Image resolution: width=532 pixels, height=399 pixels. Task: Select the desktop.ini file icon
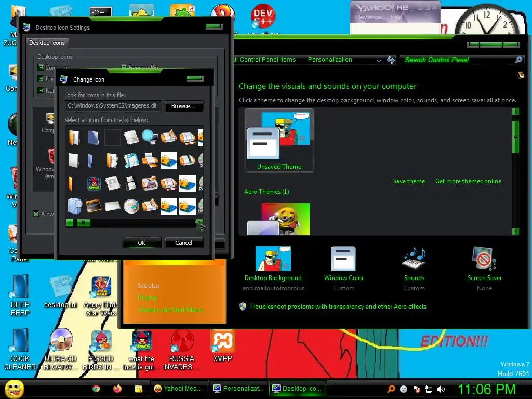[61, 292]
